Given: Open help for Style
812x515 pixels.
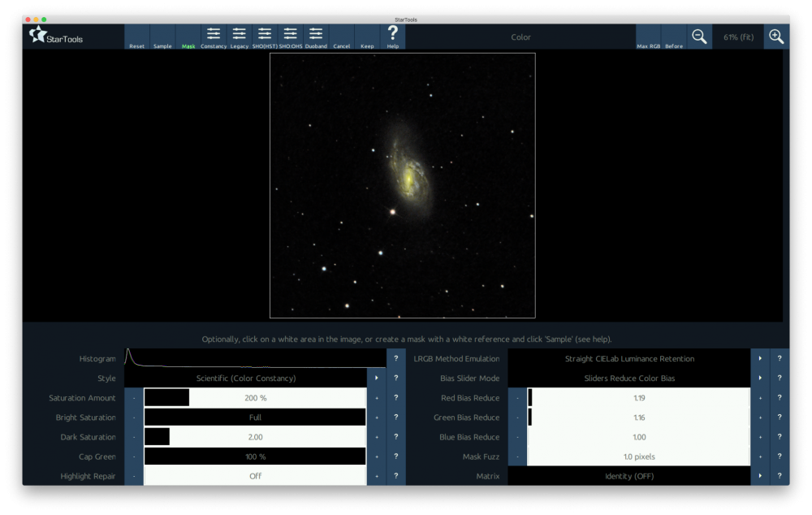Looking at the screenshot, I should 396,379.
